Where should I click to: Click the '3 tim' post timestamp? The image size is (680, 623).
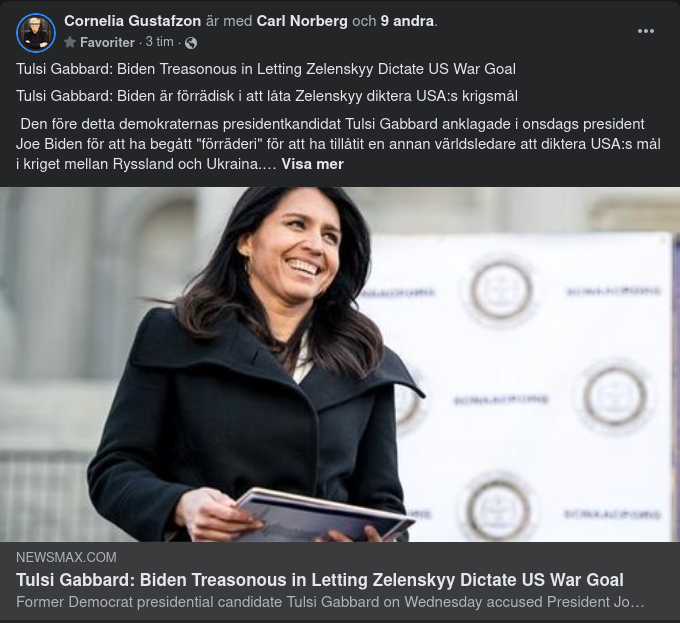tap(159, 42)
